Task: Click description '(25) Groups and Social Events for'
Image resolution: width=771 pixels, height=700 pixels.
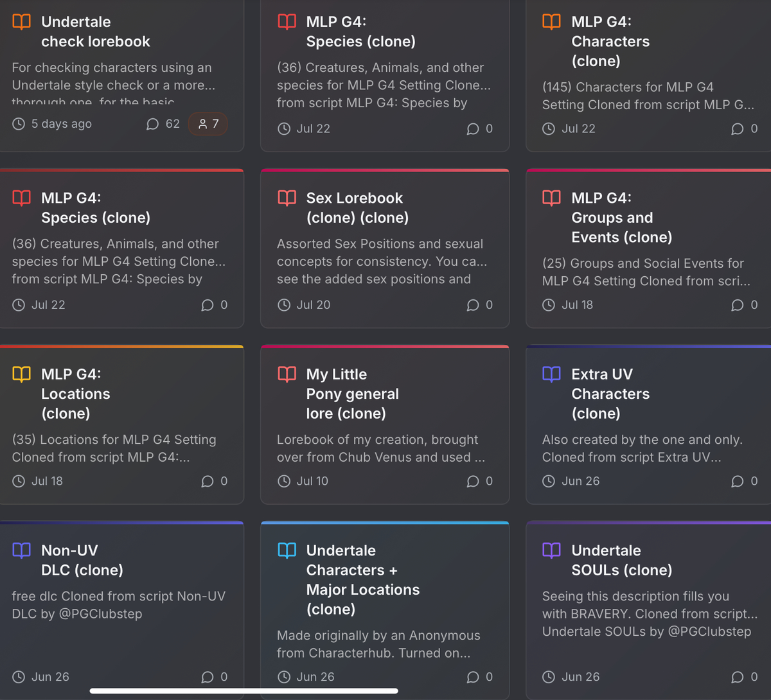Action: point(646,272)
